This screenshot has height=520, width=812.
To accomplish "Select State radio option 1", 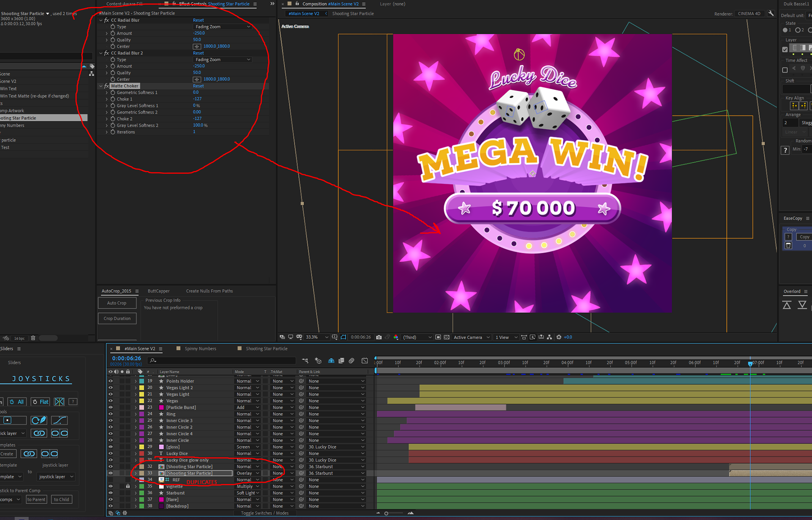I will [785, 30].
